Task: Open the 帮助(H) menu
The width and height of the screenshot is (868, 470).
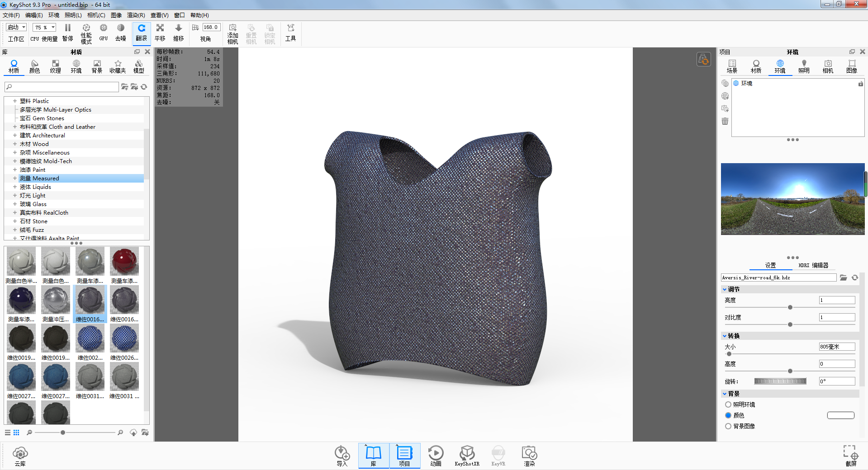Action: 199,15
